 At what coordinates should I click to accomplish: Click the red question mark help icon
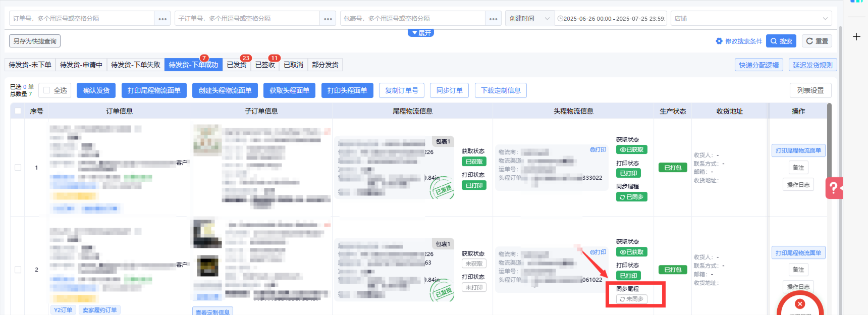834,188
